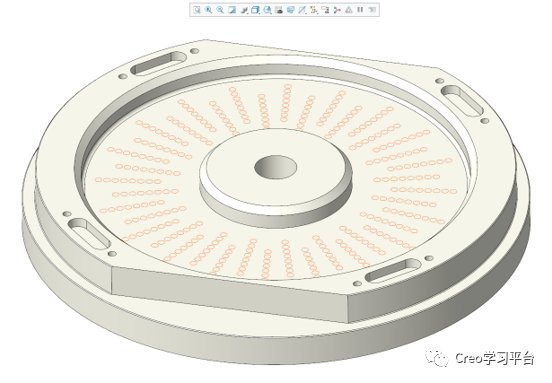The height and width of the screenshot is (383, 552).
Task: Click the grey triangle icon in toolbar
Action: (x=349, y=10)
